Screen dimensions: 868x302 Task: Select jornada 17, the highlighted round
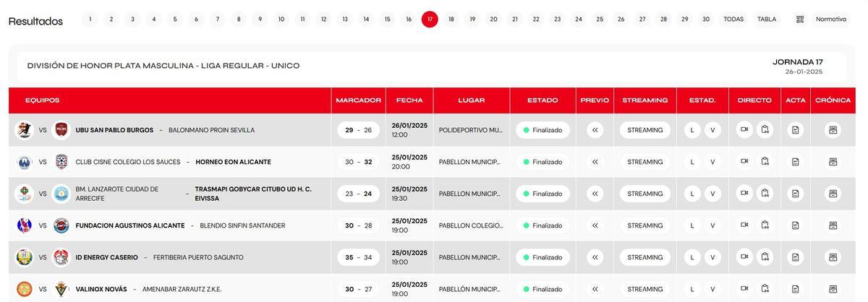point(430,20)
